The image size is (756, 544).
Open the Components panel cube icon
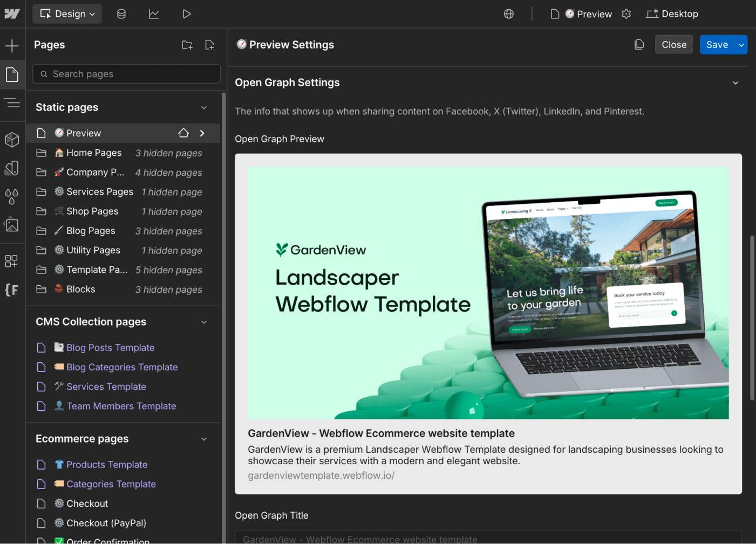click(x=12, y=140)
